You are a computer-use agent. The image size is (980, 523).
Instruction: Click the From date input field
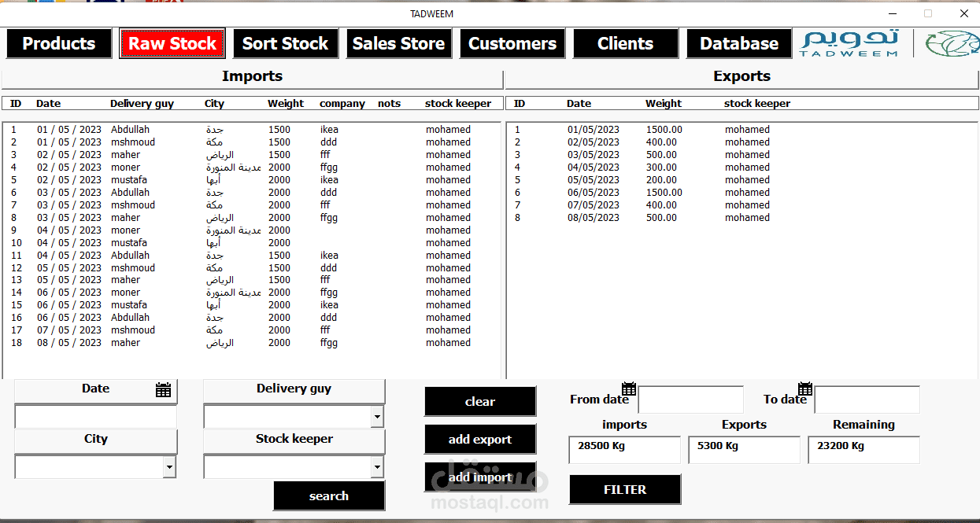(690, 400)
